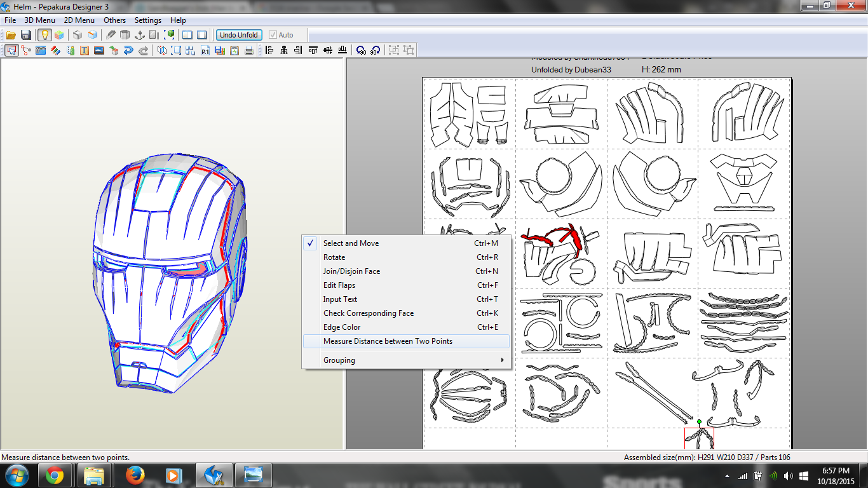Image resolution: width=868 pixels, height=488 pixels.
Task: Click the printer icon
Action: tap(249, 50)
